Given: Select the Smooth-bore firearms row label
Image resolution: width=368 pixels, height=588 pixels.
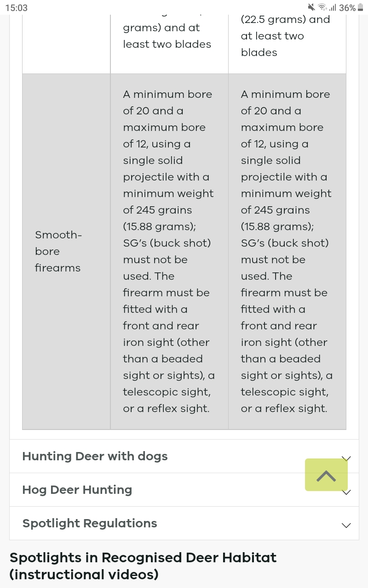Looking at the screenshot, I should point(58,251).
